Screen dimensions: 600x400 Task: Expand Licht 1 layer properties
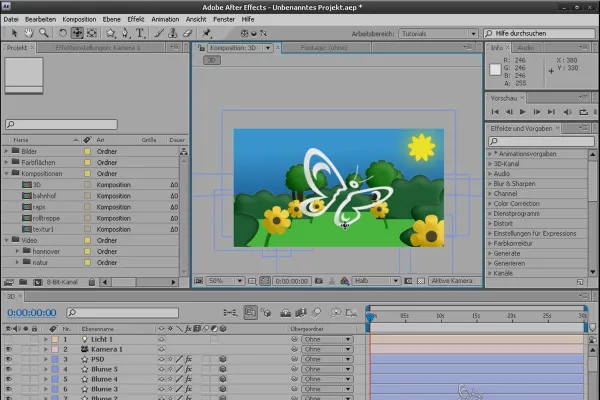(46, 339)
